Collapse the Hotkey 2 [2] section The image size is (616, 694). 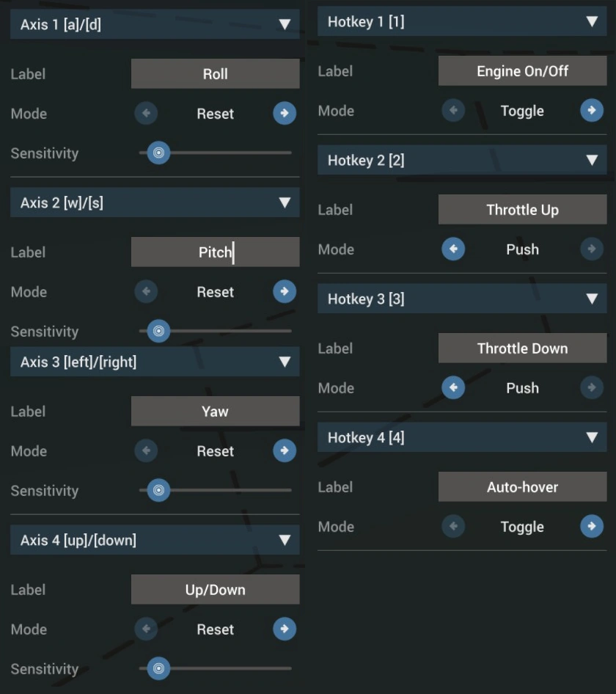[x=593, y=160]
